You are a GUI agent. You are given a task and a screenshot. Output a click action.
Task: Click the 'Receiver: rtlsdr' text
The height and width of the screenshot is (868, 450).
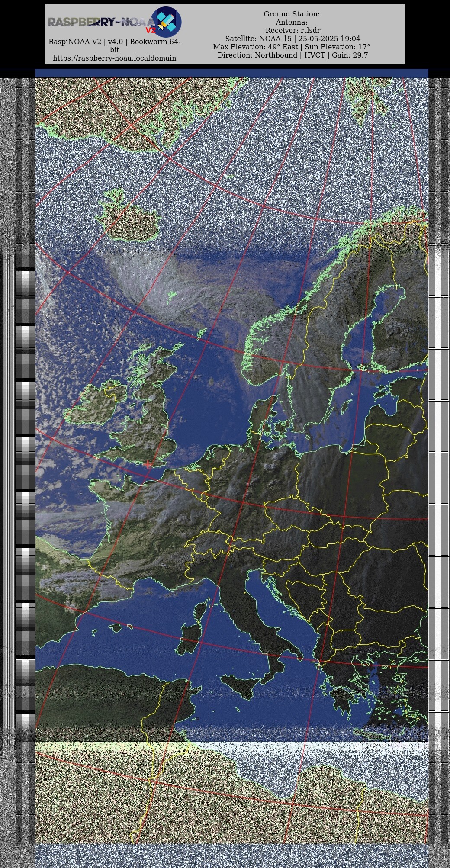point(293,31)
